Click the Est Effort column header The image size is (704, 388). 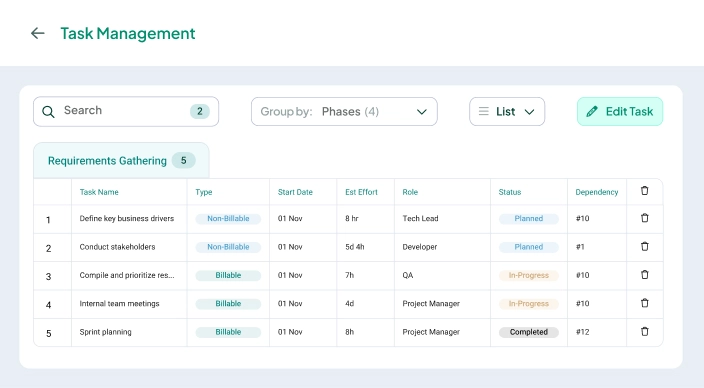361,192
